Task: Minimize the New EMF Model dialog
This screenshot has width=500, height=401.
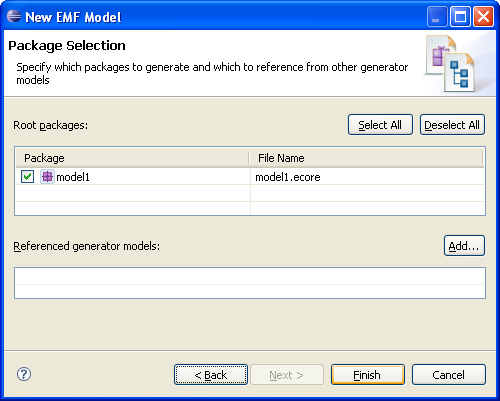Action: (437, 16)
